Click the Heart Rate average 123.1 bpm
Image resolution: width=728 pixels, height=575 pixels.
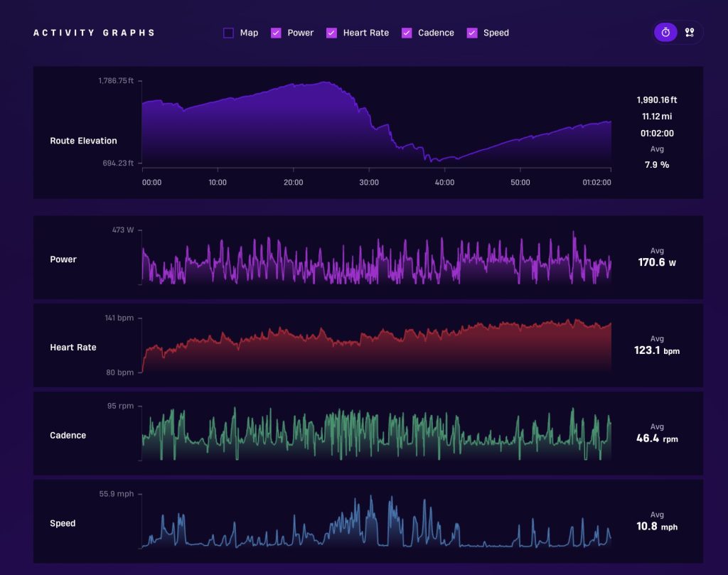coord(657,350)
